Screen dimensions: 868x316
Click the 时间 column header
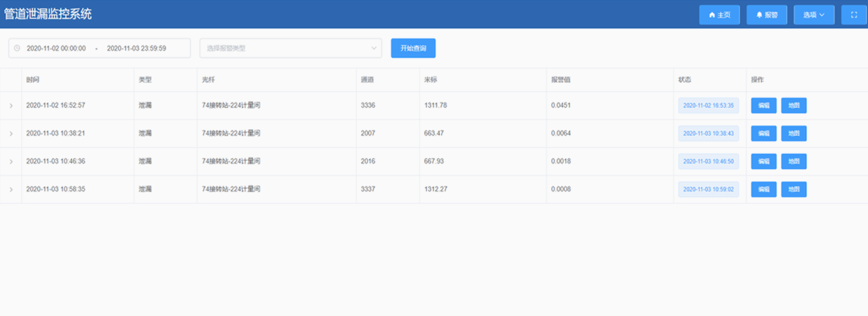click(x=33, y=80)
